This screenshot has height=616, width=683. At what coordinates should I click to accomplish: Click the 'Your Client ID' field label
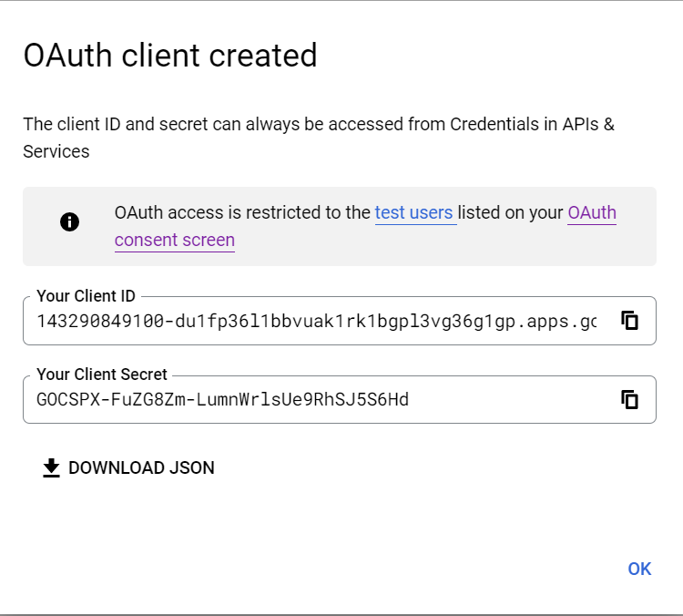(x=86, y=296)
